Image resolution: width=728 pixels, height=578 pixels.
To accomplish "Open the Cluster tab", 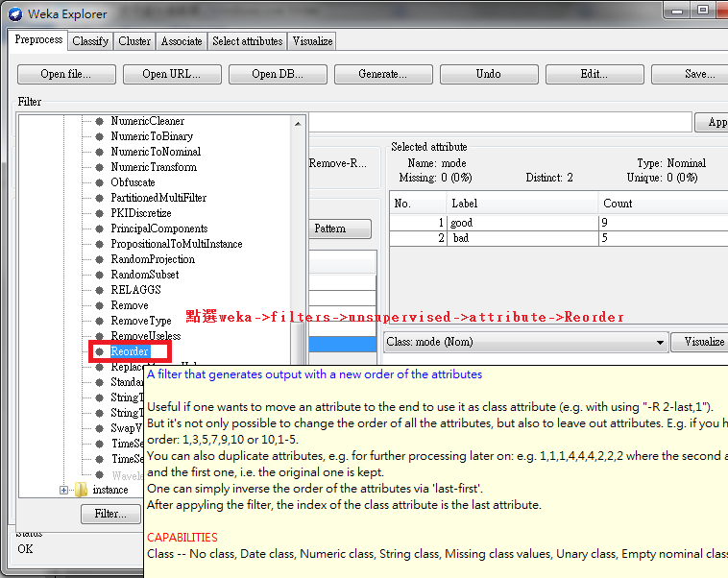I will pos(134,41).
